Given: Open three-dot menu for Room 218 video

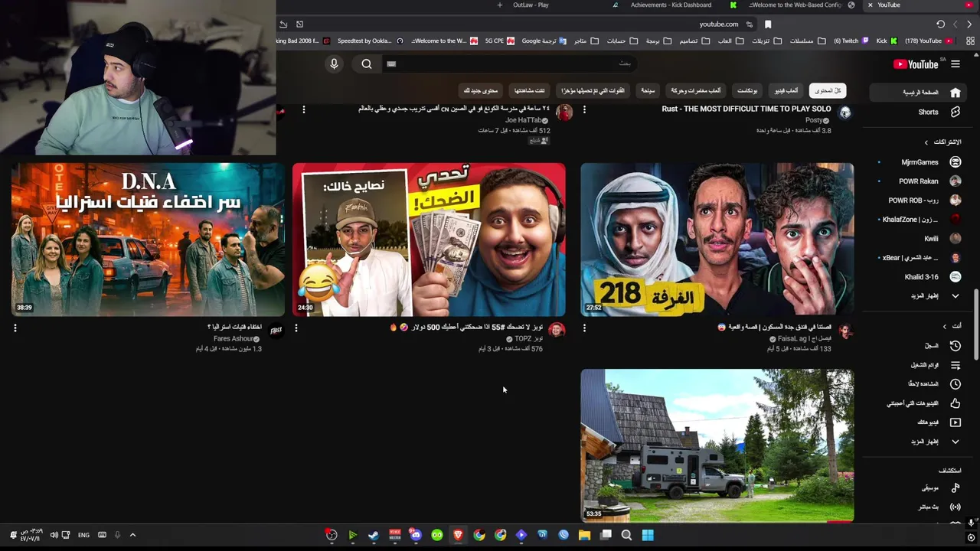Looking at the screenshot, I should (584, 328).
